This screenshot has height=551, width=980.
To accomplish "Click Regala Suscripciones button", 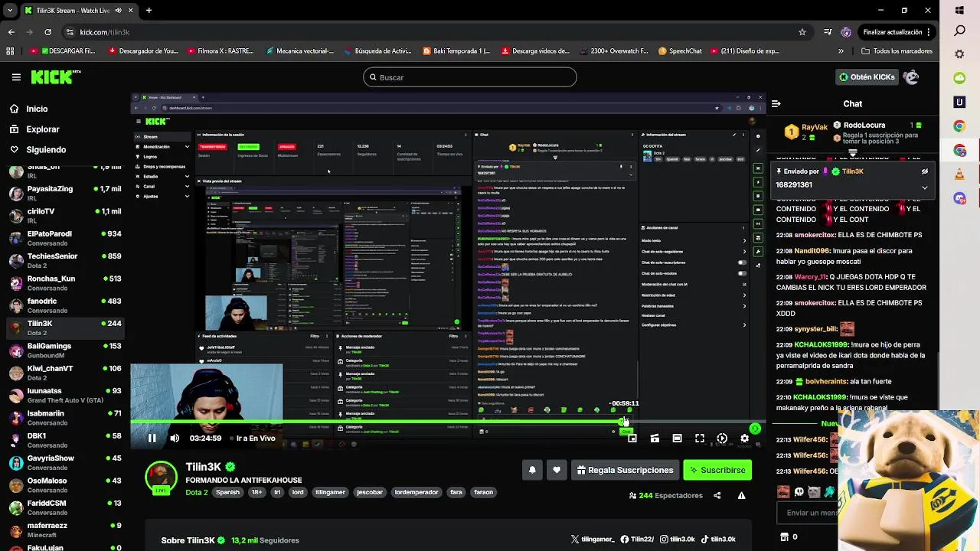I will (625, 470).
